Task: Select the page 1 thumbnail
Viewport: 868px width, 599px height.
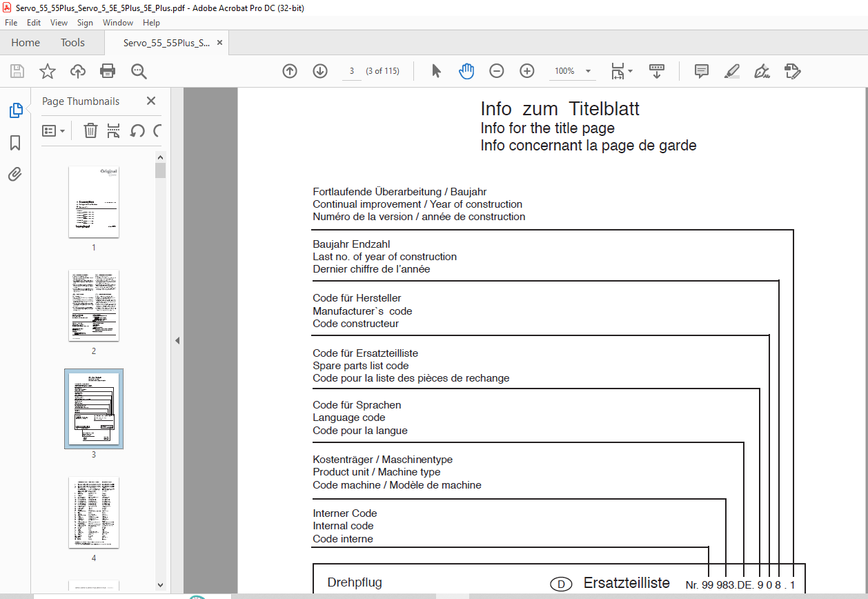Action: [94, 202]
